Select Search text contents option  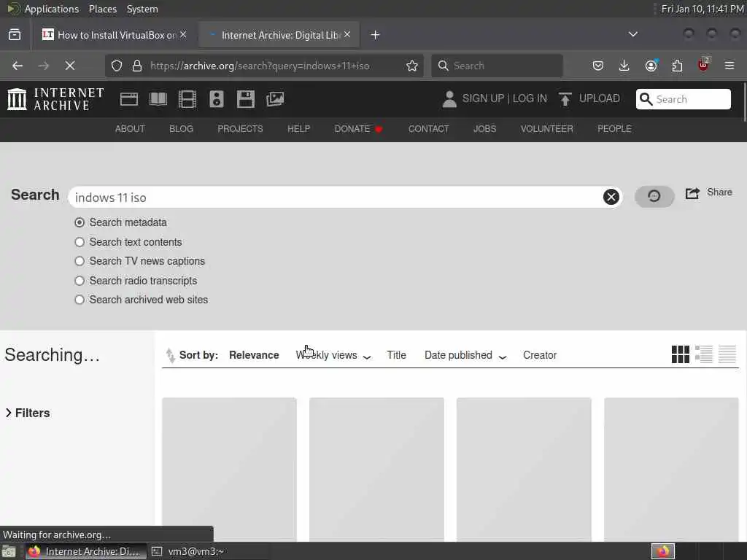(80, 242)
